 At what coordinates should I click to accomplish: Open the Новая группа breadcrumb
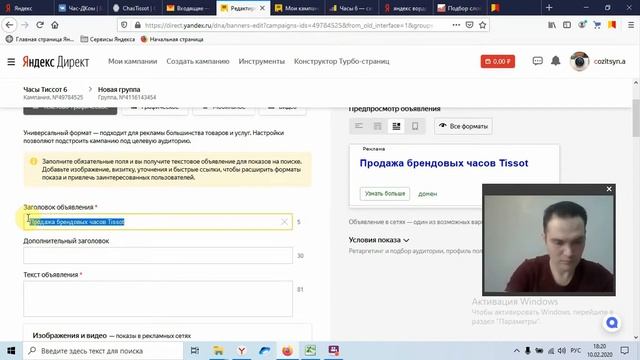119,89
